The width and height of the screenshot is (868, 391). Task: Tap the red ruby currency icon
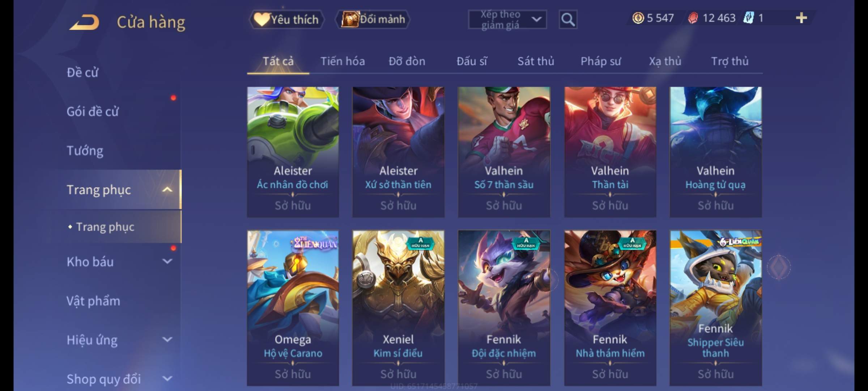click(x=693, y=18)
